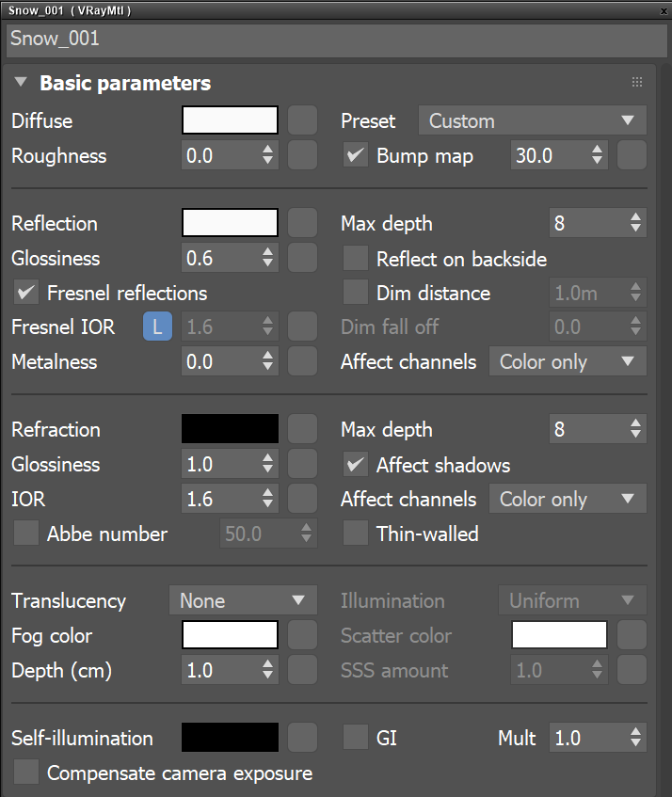Pick the Diffuse color swatch
Screen dimensions: 672x797
pyautogui.click(x=230, y=120)
